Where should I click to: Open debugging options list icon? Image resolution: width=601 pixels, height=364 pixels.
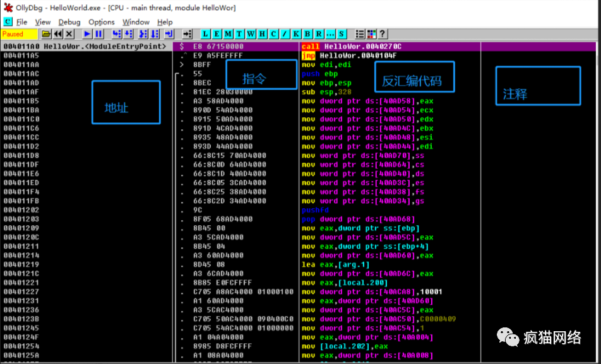point(360,34)
